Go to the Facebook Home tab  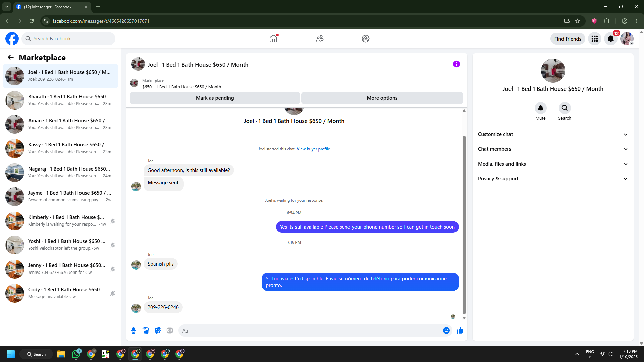(x=273, y=39)
